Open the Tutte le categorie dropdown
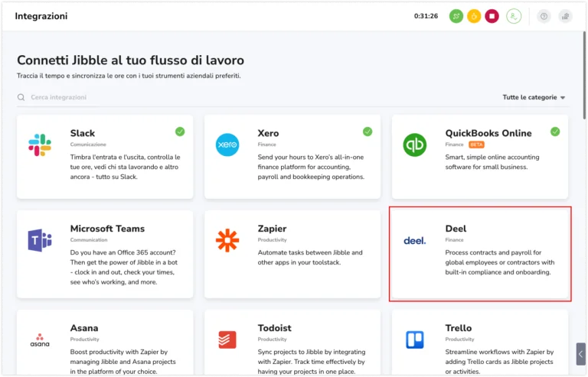Image resolution: width=588 pixels, height=377 pixels. click(534, 97)
